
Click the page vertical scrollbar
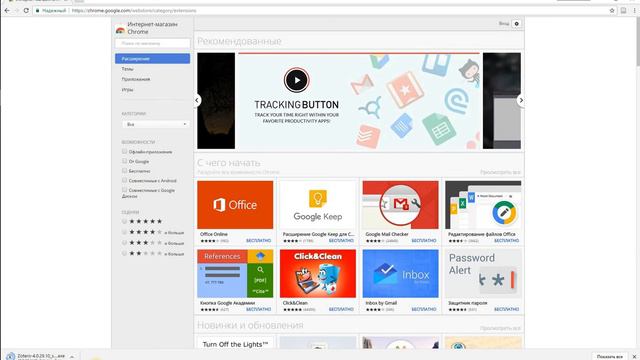(x=637, y=41)
